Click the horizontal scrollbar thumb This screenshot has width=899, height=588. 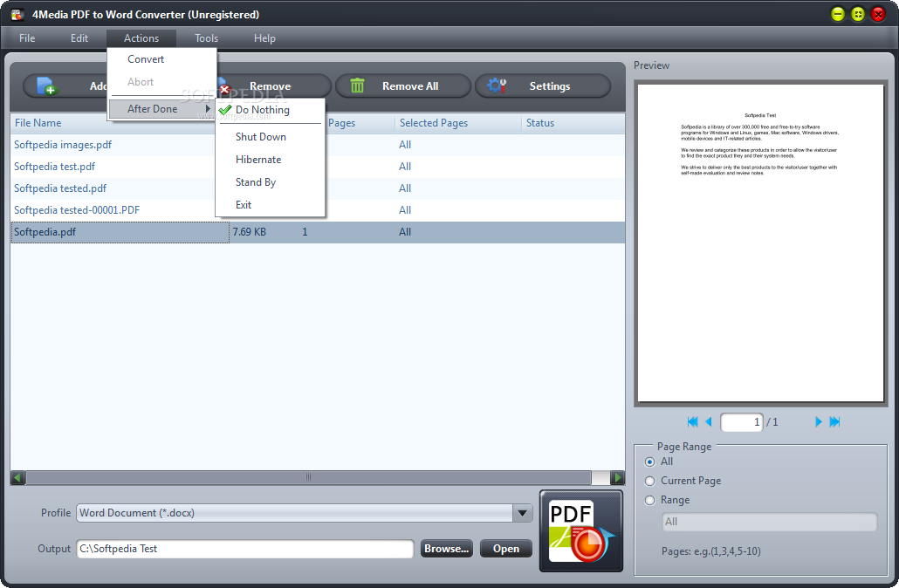point(308,477)
